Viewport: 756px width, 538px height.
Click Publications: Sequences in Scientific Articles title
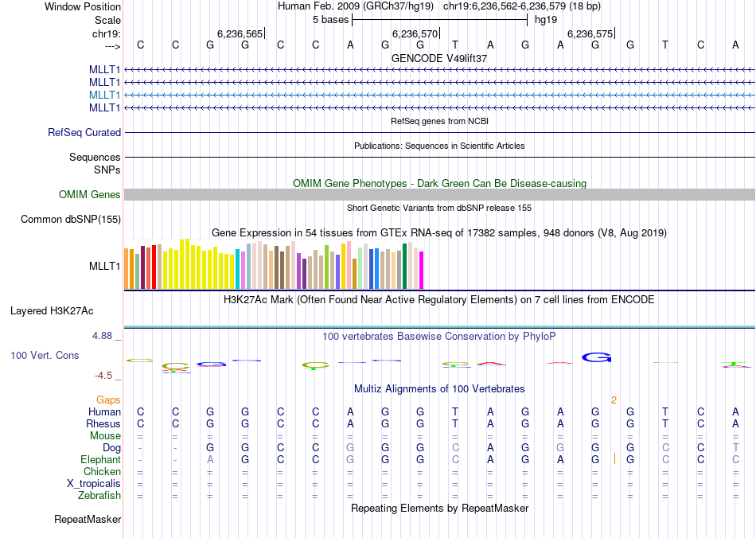439,146
